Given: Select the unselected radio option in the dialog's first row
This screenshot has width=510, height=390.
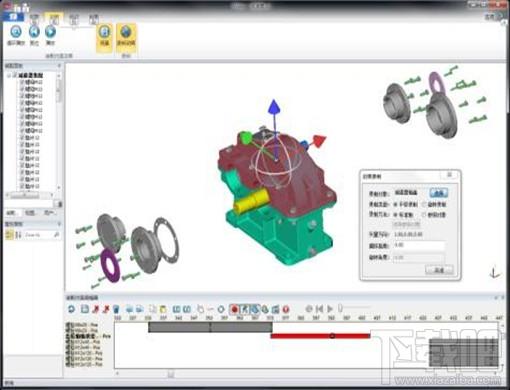Looking at the screenshot, I should click(x=425, y=204).
